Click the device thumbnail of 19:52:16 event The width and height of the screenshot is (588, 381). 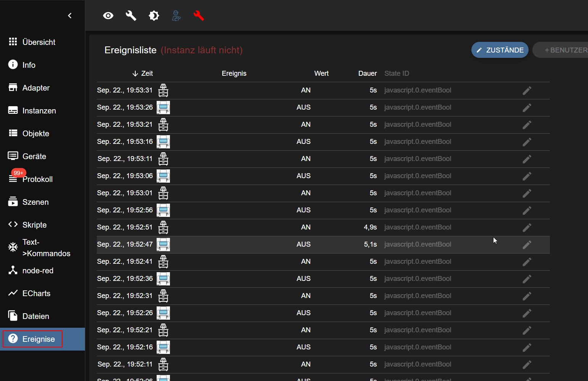click(x=163, y=348)
